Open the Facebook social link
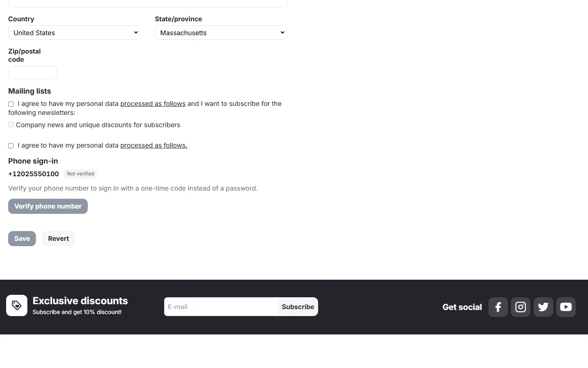 498,307
